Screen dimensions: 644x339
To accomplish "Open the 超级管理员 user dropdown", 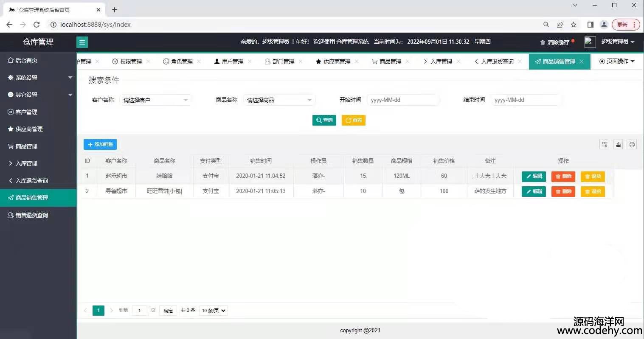I will 618,42.
